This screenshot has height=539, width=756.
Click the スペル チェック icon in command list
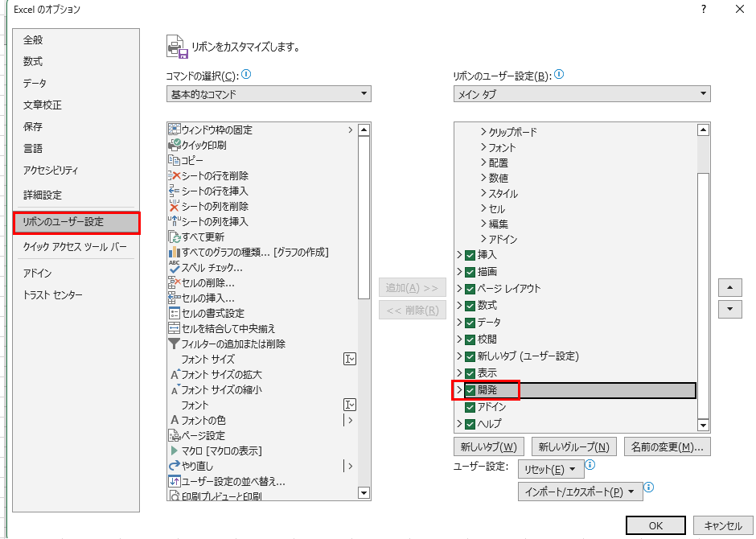tap(175, 267)
